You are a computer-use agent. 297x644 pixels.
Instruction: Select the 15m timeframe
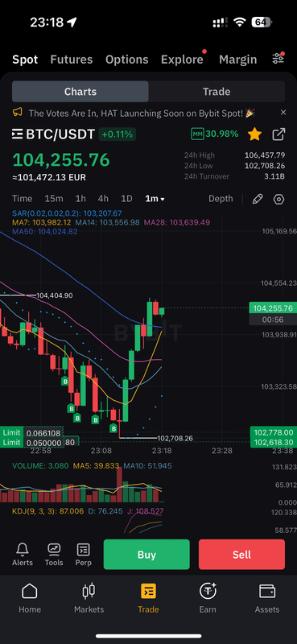54,199
